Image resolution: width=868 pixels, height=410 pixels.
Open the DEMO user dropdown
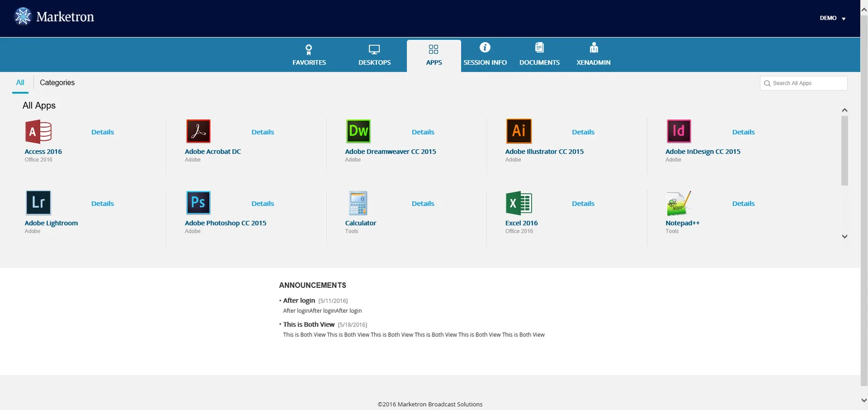click(x=833, y=18)
